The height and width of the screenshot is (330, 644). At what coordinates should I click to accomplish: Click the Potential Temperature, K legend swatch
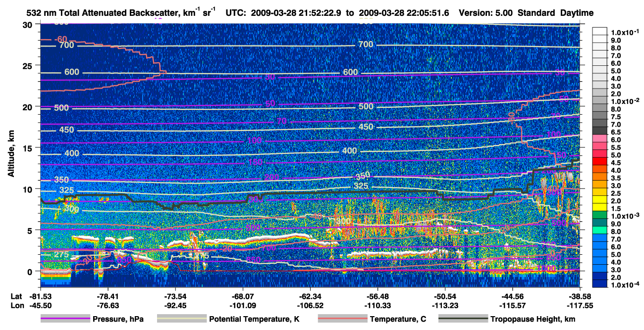click(181, 319)
